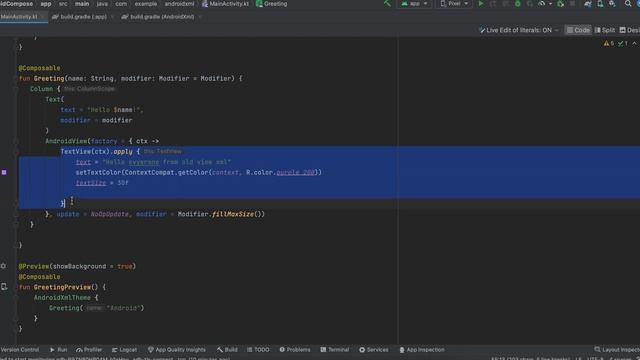Open the Problems tool window
This screenshot has height=360, width=640.
click(295, 350)
